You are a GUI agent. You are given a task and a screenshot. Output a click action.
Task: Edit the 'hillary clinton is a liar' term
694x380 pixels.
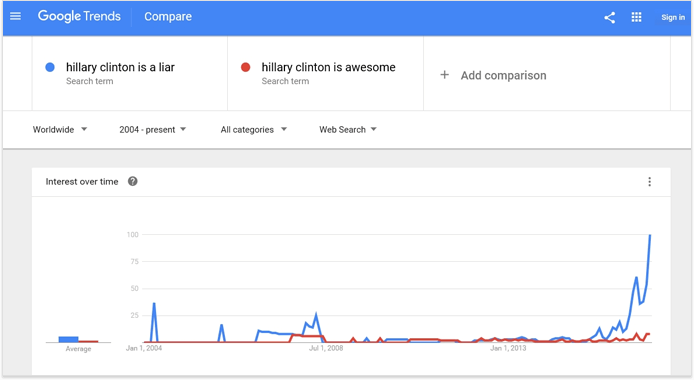point(120,67)
